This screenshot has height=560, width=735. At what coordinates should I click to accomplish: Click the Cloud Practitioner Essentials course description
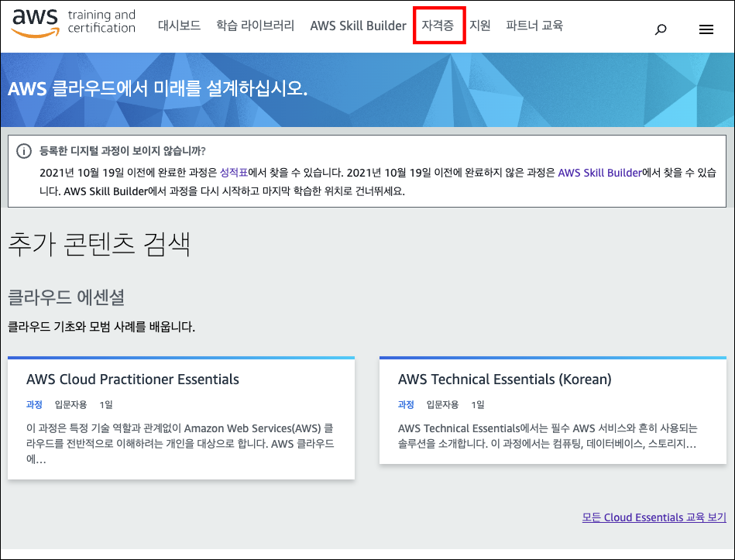180,443
